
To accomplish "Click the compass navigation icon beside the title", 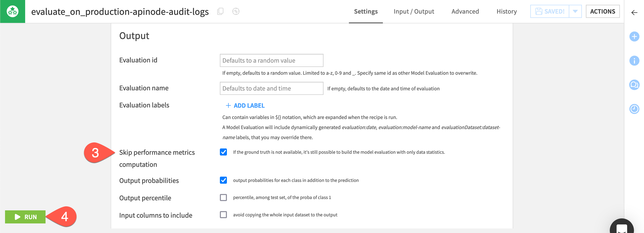I will click(236, 11).
